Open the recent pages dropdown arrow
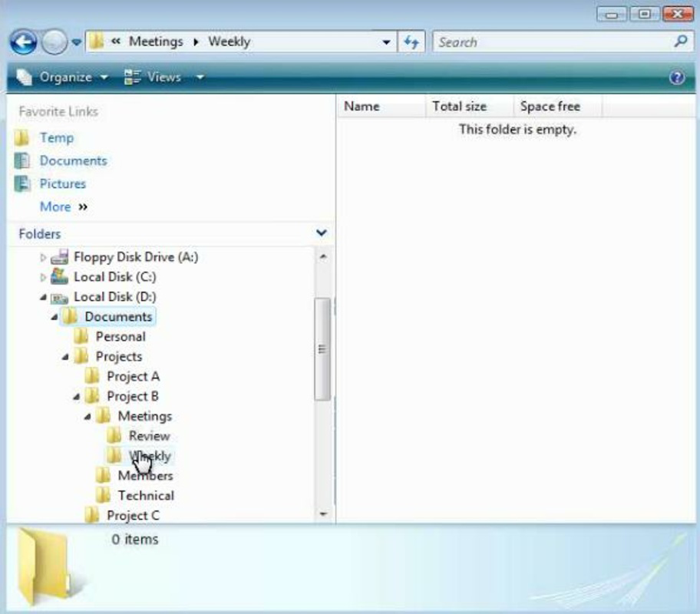 pyautogui.click(x=76, y=42)
